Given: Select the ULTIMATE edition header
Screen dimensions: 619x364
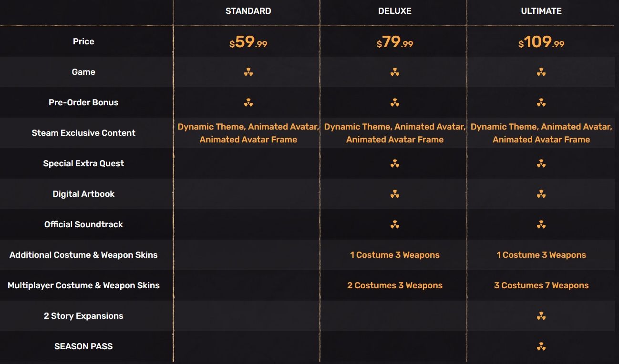Looking at the screenshot, I should coord(541,11).
